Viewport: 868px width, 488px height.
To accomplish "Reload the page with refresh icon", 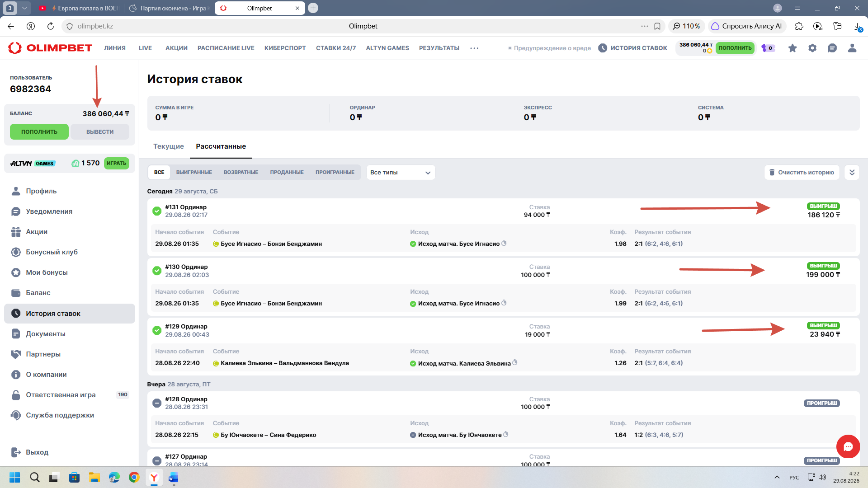I will 51,26.
